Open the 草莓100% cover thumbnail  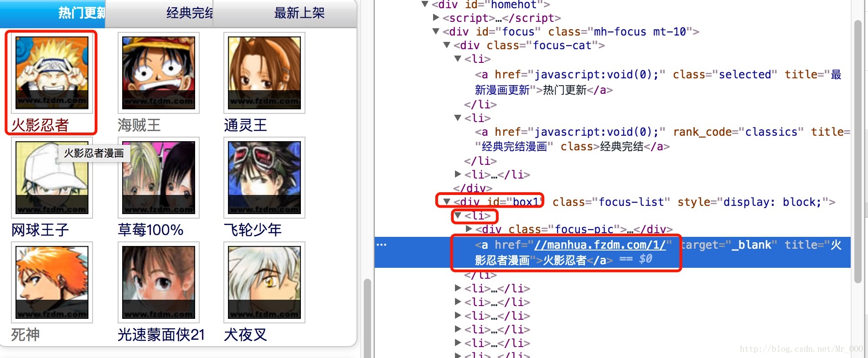click(159, 178)
